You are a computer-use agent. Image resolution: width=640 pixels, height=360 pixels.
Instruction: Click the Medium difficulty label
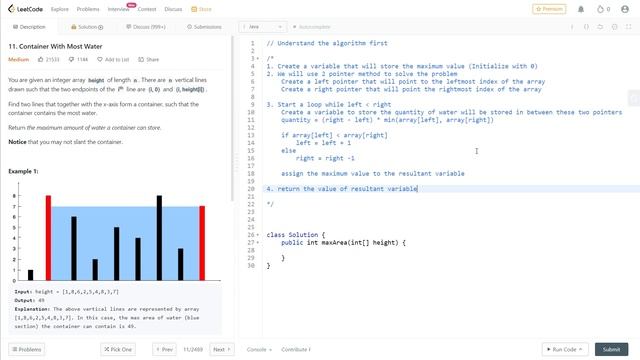(x=18, y=60)
